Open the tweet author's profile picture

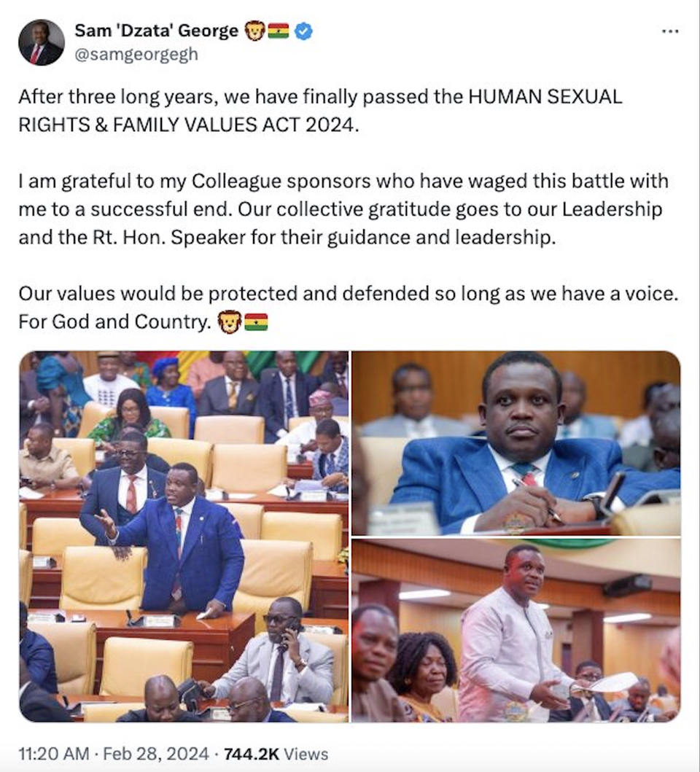pyautogui.click(x=42, y=42)
